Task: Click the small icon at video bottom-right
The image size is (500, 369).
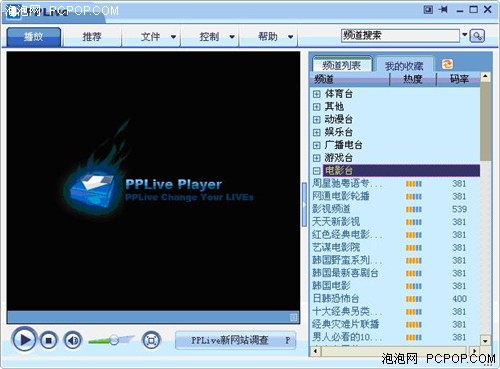Action: point(294,317)
